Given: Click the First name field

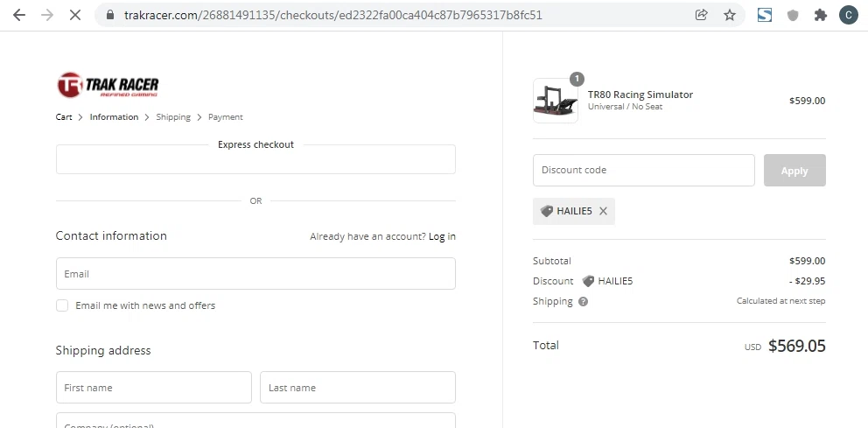Looking at the screenshot, I should coord(154,388).
